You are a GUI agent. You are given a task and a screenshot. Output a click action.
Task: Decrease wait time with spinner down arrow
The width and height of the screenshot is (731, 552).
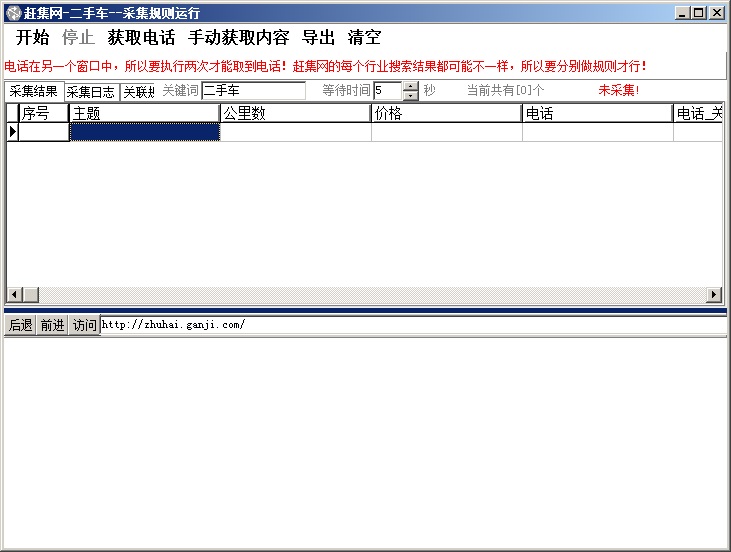[410, 96]
